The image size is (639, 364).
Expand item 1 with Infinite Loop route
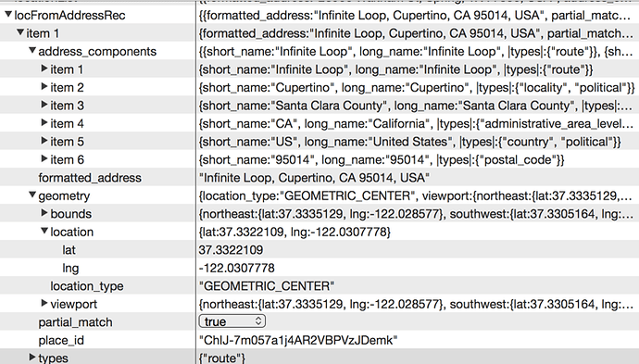pyautogui.click(x=44, y=69)
